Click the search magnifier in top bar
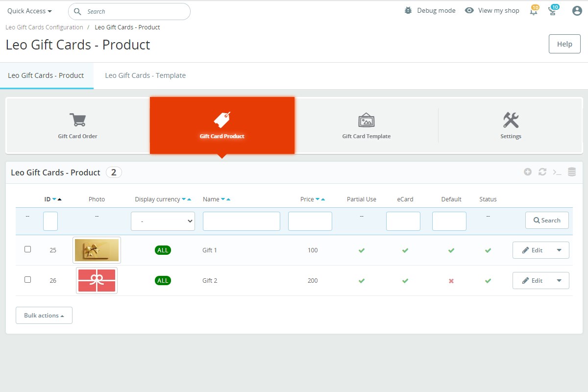The image size is (588, 392). point(77,11)
